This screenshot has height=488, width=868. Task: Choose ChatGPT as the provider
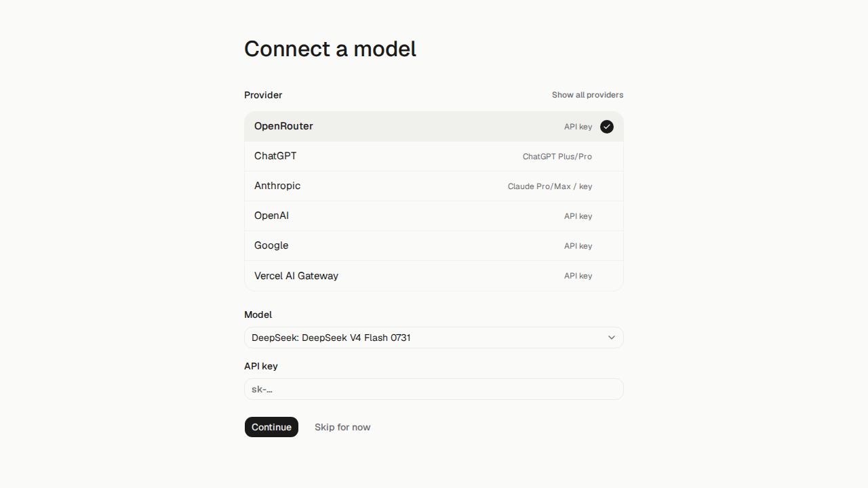click(434, 157)
